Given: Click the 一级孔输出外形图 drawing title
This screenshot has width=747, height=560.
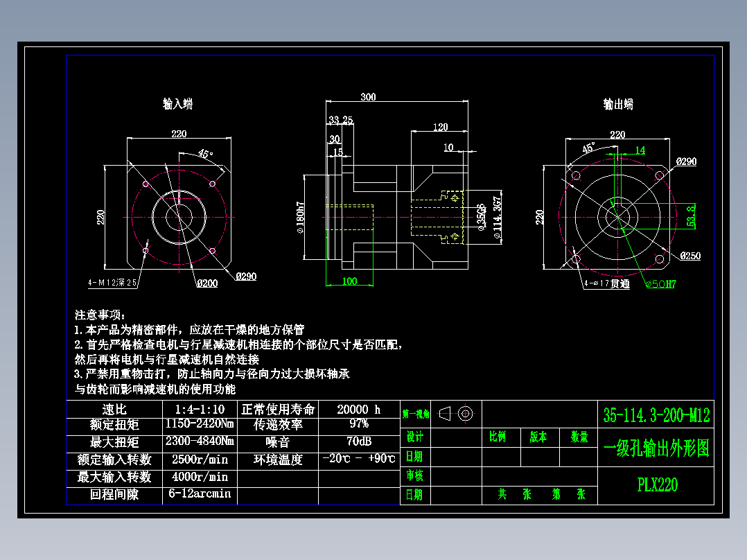Looking at the screenshot, I should (x=656, y=446).
